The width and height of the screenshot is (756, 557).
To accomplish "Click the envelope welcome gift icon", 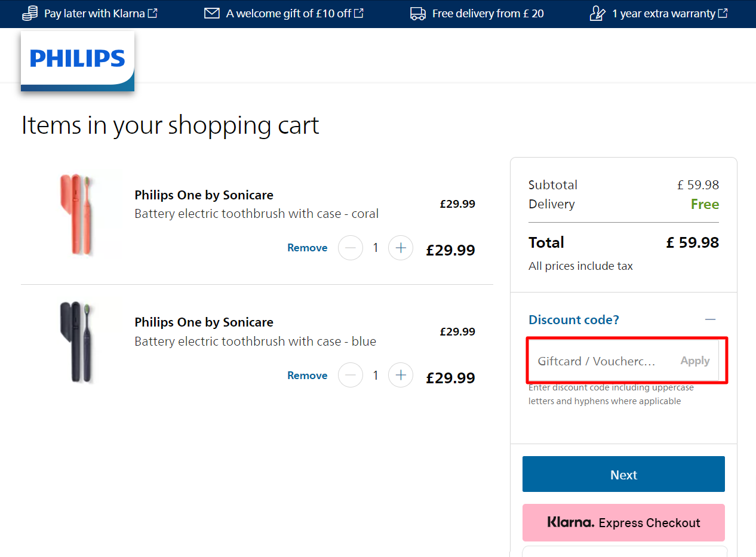I will pos(212,13).
